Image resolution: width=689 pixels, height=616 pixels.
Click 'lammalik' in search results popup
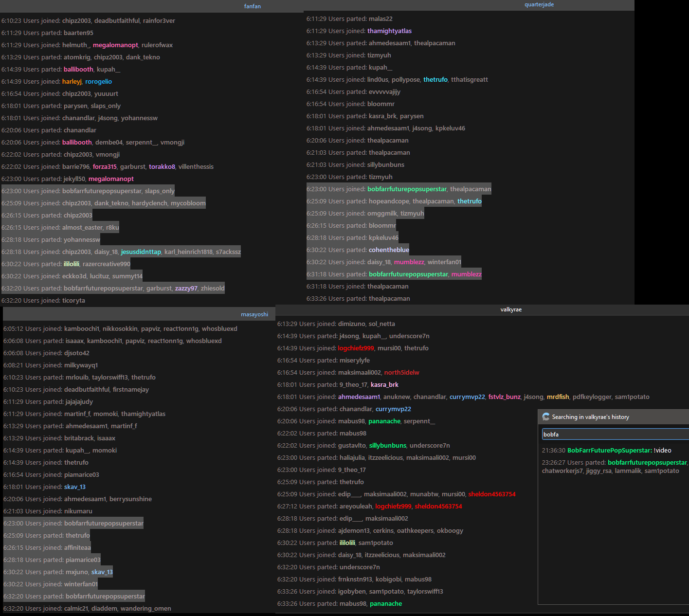coord(628,471)
